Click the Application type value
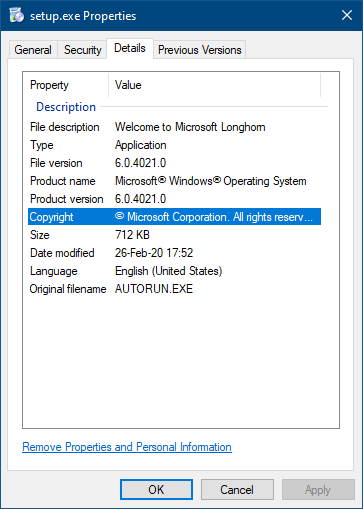This screenshot has width=363, height=509. (141, 145)
